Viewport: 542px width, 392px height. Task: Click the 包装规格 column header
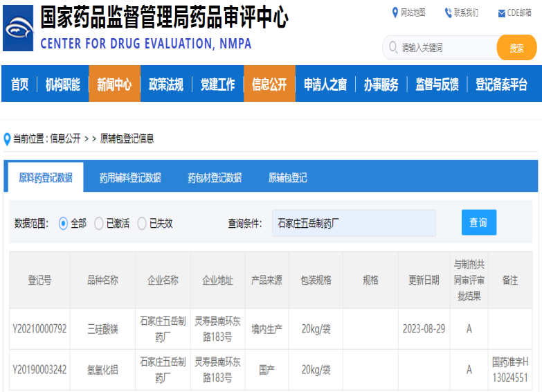click(316, 280)
